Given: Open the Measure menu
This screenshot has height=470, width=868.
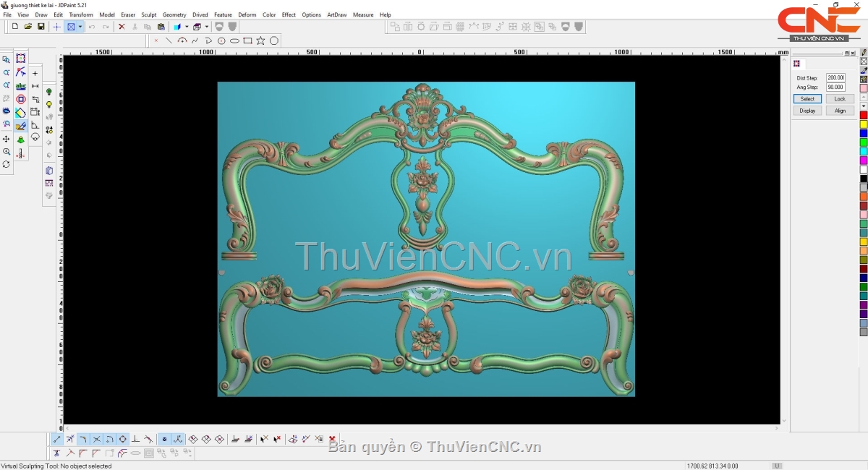Looking at the screenshot, I should (363, 14).
